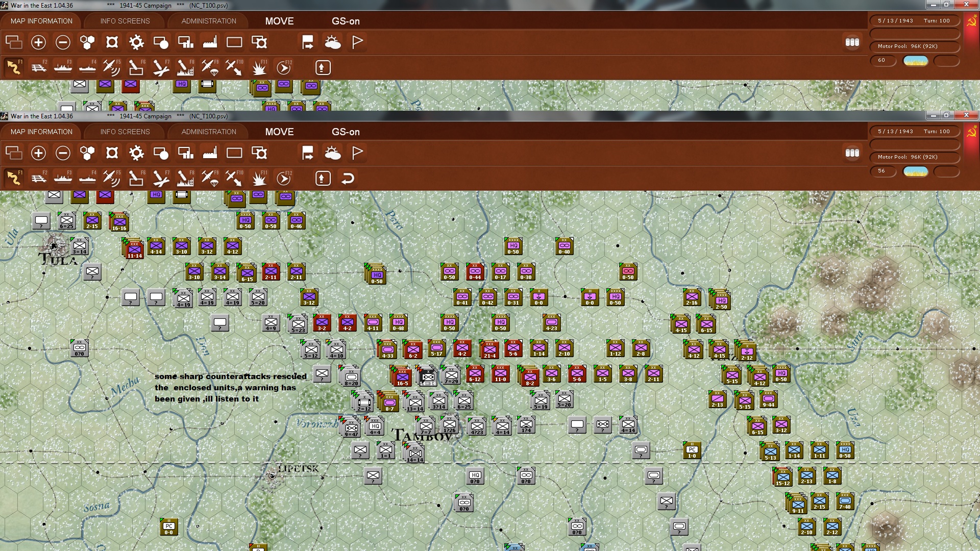Open INFO SCREENS tab in background window
Image resolution: width=980 pixels, height=551 pixels.
point(125,21)
